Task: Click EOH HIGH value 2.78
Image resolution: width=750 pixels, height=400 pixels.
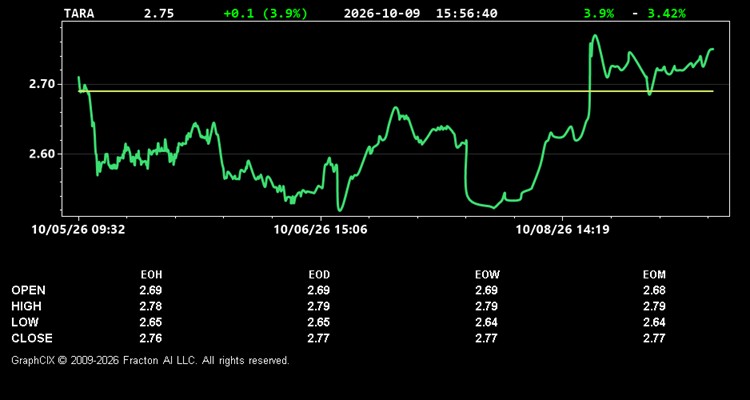Action: tap(151, 306)
